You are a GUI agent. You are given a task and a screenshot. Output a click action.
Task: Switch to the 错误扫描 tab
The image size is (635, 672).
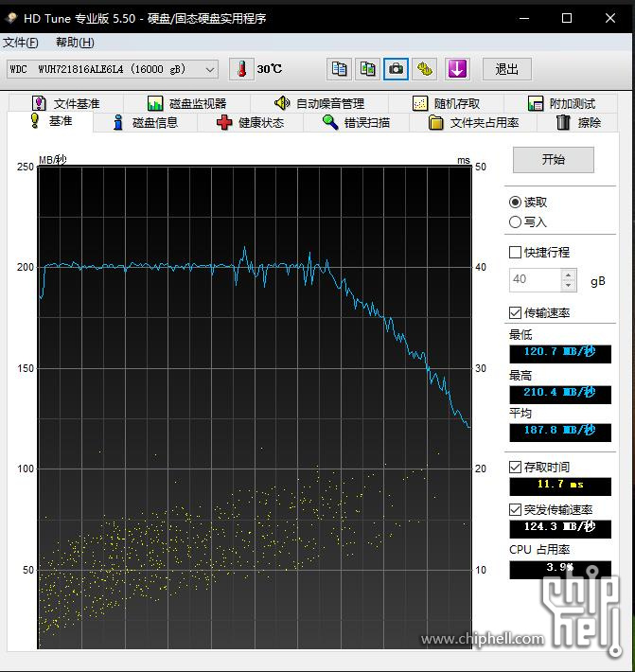[356, 123]
